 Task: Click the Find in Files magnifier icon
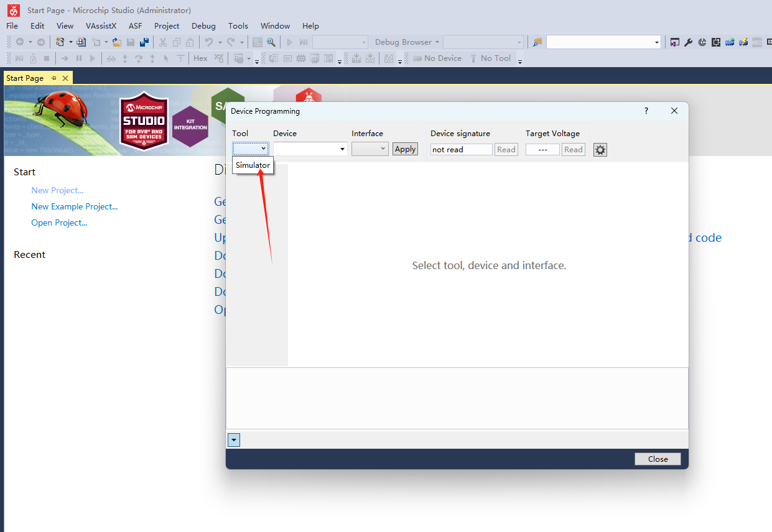271,42
